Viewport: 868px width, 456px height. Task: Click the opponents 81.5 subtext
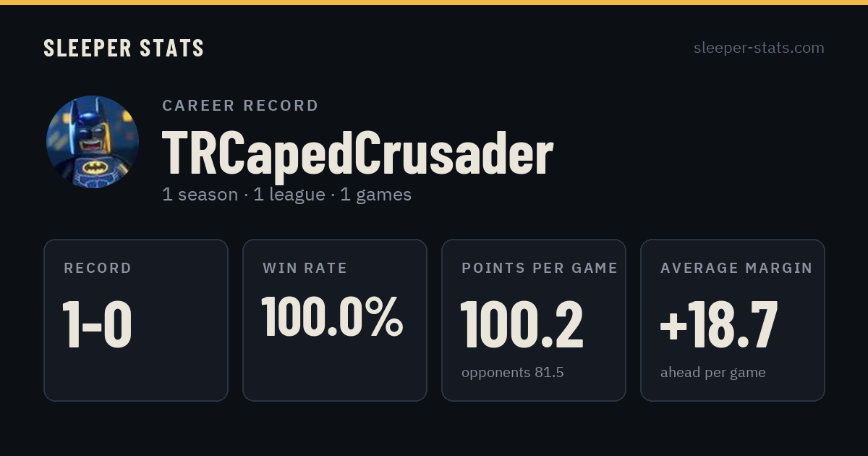coord(512,373)
